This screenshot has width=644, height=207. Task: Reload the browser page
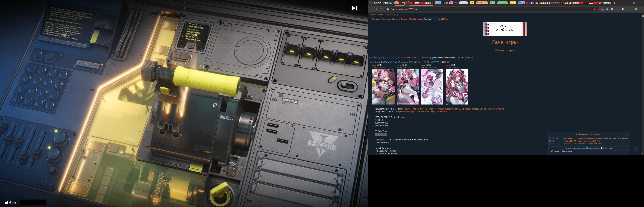coord(382,9)
